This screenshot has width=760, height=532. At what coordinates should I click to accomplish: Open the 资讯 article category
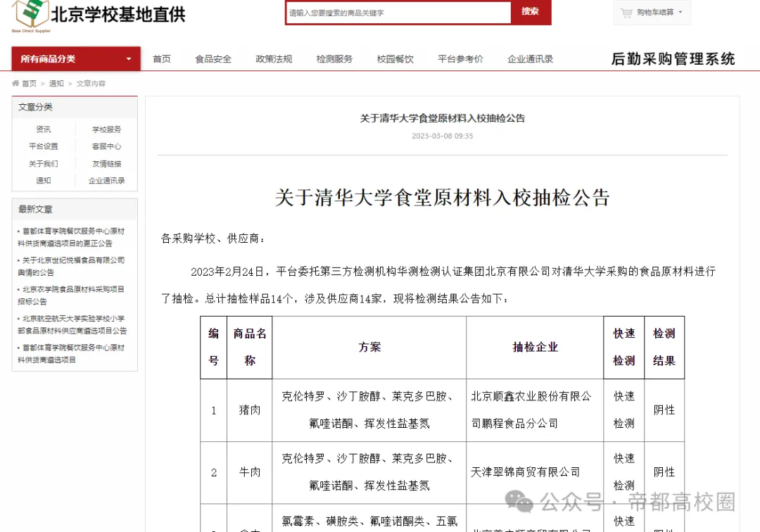coord(43,129)
